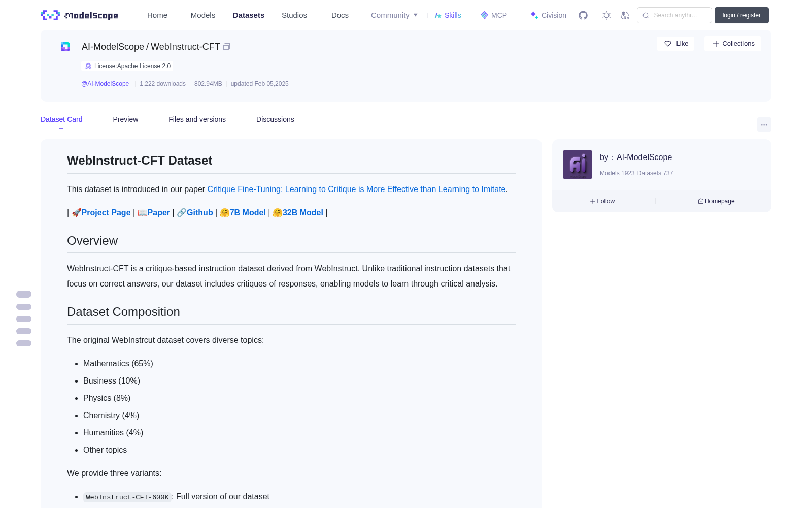Click last pill in left outline navigation
Viewport: 812px width, 508px height.
coord(24,343)
